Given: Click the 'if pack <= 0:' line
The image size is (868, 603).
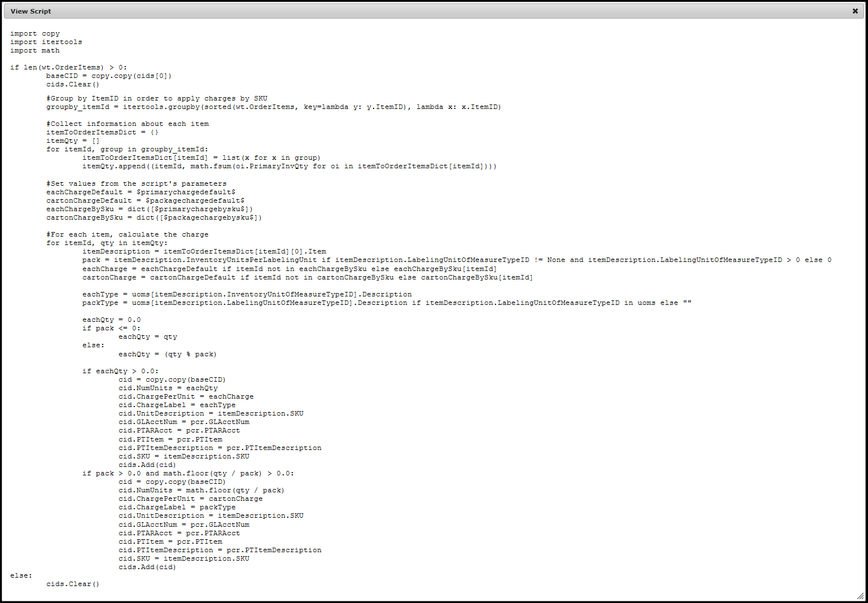Looking at the screenshot, I should (112, 328).
